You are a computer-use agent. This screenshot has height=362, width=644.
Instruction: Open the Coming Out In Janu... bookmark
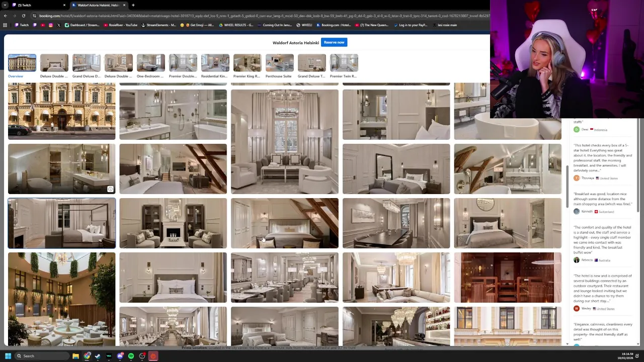[x=275, y=25]
